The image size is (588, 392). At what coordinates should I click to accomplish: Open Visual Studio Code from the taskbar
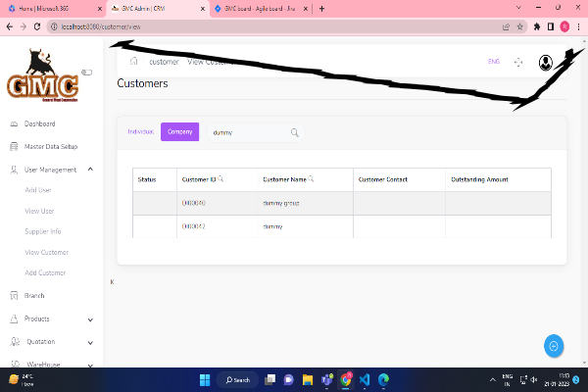364,379
